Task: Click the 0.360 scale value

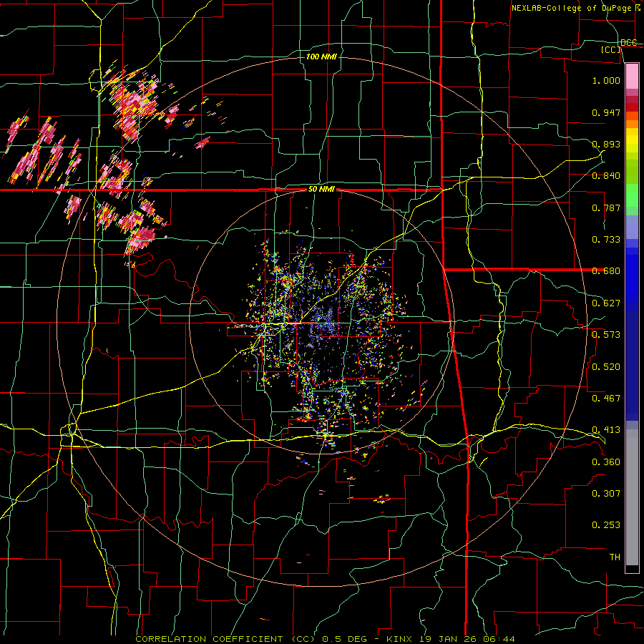Action: [606, 462]
